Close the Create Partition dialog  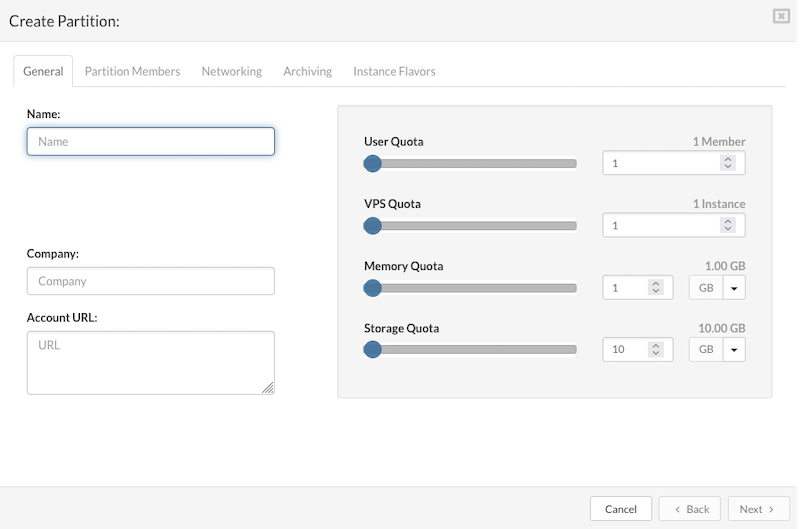[780, 16]
